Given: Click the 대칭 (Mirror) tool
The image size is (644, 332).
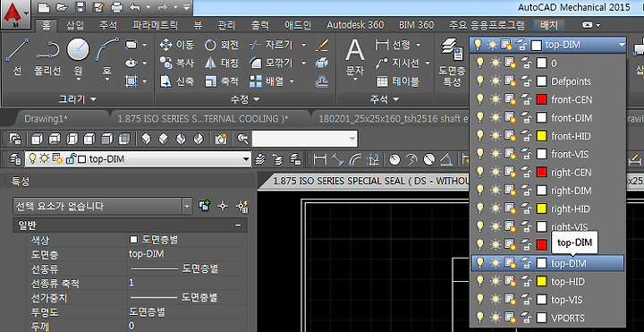Looking at the screenshot, I should tap(221, 63).
